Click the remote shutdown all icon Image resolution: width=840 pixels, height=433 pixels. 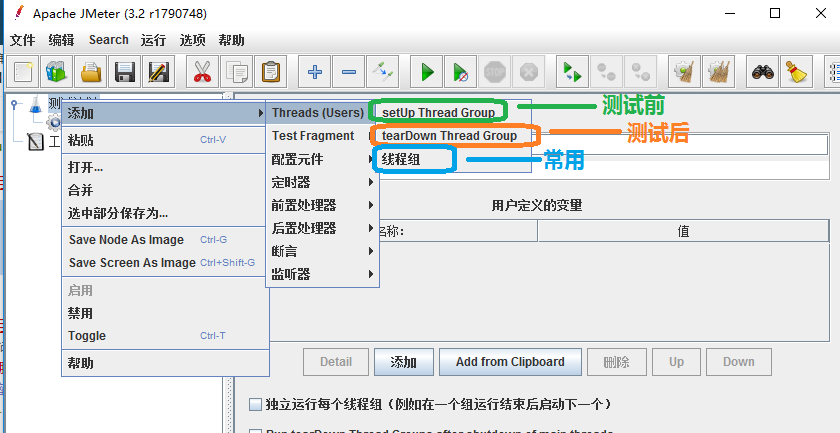click(641, 71)
